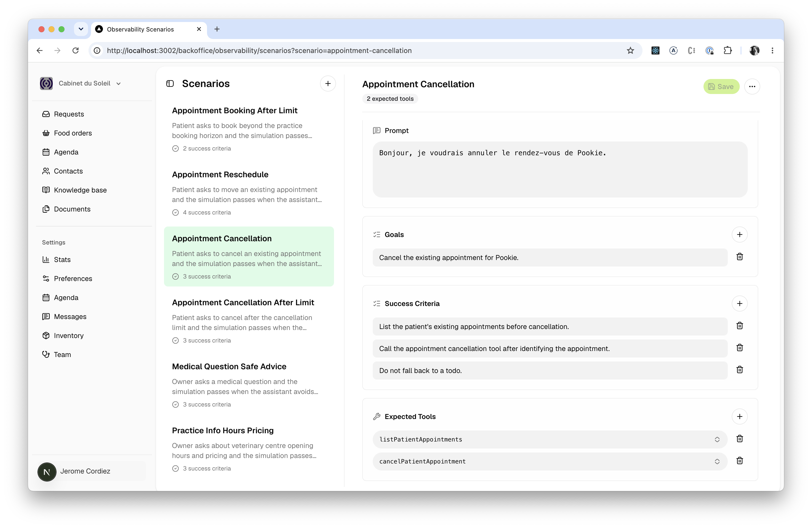Click the browser address bar URL

coord(259,50)
